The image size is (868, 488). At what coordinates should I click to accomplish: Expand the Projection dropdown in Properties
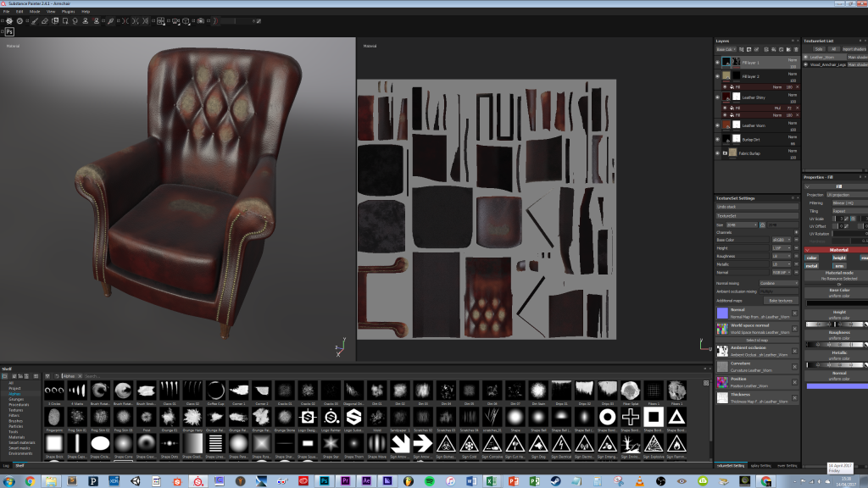pyautogui.click(x=848, y=194)
